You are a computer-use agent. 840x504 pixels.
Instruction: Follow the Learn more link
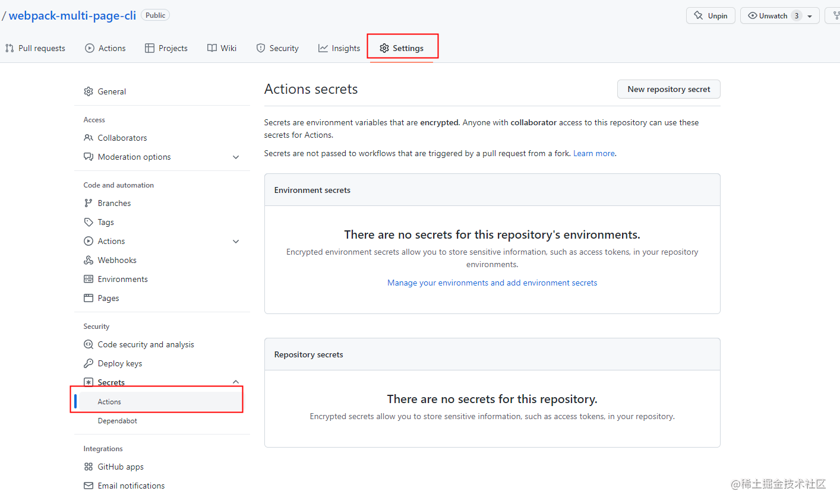pos(593,153)
